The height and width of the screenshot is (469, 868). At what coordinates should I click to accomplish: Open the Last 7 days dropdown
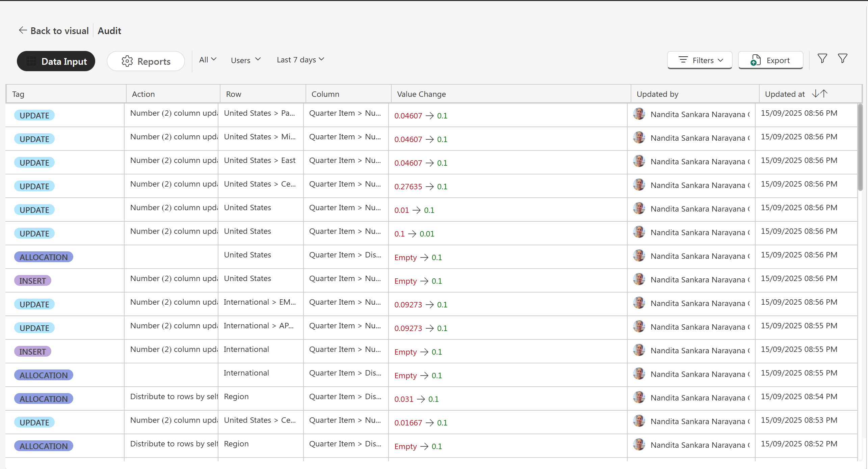(300, 60)
